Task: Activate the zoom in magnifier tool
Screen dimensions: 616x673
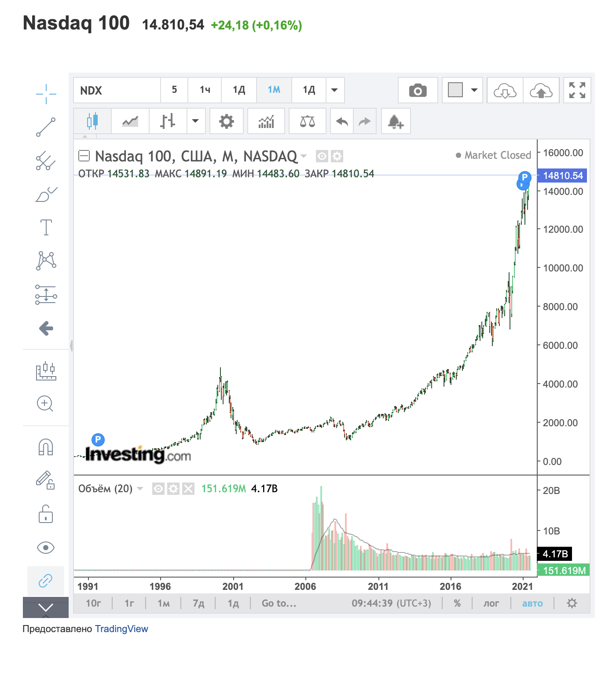Action: [x=46, y=403]
